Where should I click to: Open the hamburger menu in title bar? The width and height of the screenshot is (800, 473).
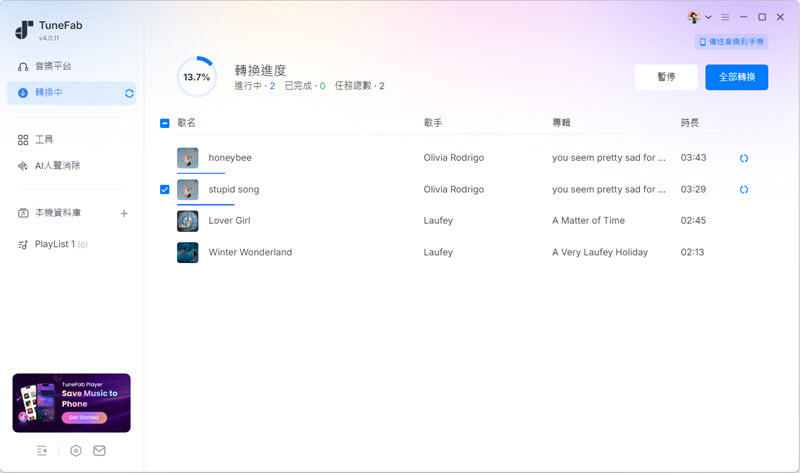pos(725,17)
